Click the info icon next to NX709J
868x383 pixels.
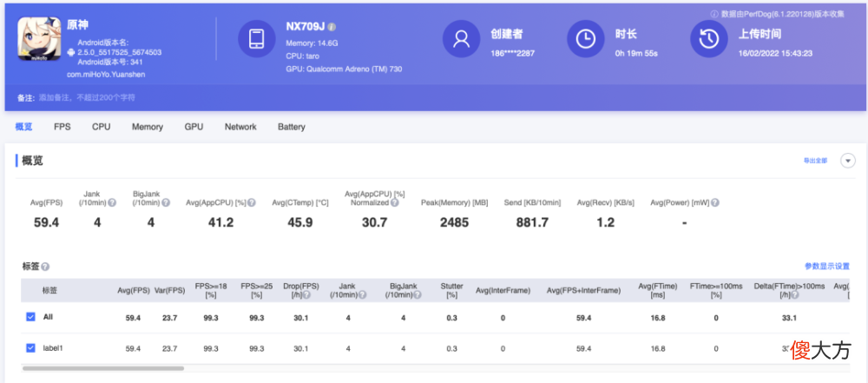click(332, 27)
